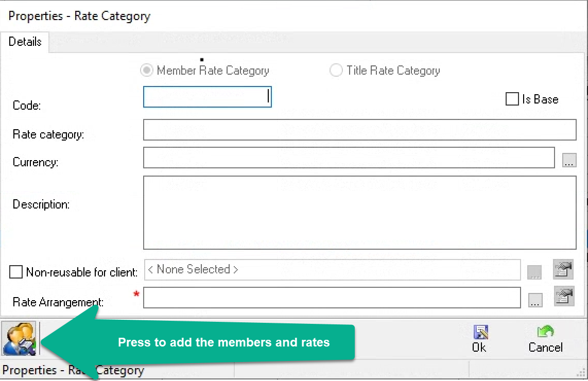Image resolution: width=588 pixels, height=381 pixels.
Task: Click the None Selected client field
Action: point(332,270)
